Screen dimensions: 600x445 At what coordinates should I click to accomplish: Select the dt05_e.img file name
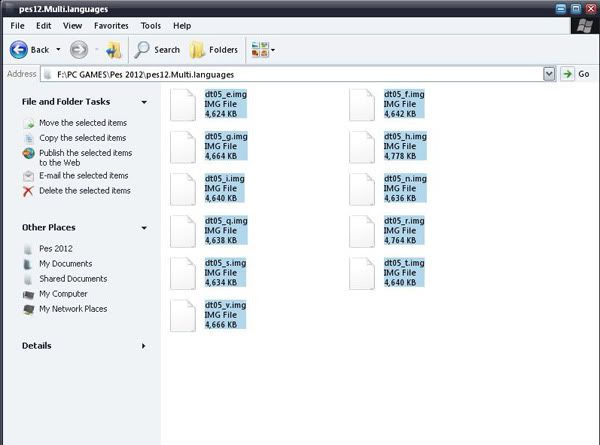click(x=226, y=94)
